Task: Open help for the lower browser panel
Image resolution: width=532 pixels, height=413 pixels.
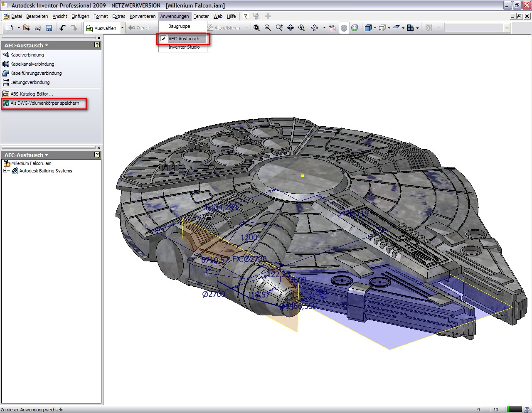Action: (97, 155)
